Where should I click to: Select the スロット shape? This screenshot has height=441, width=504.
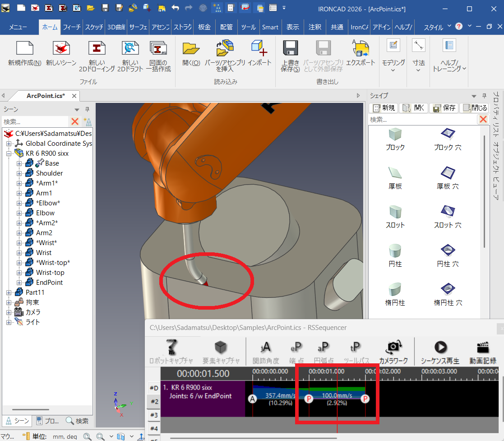click(x=395, y=217)
